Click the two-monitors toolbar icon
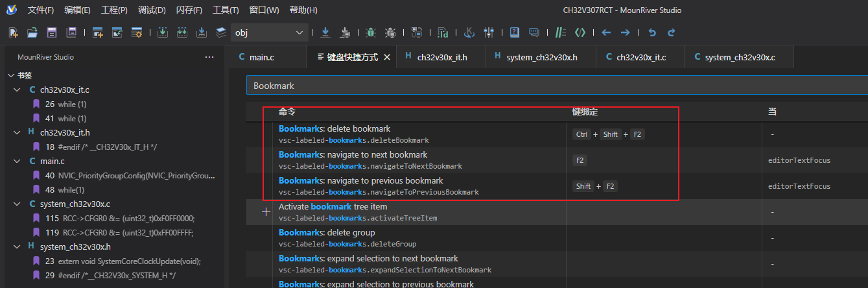 pyautogui.click(x=417, y=32)
